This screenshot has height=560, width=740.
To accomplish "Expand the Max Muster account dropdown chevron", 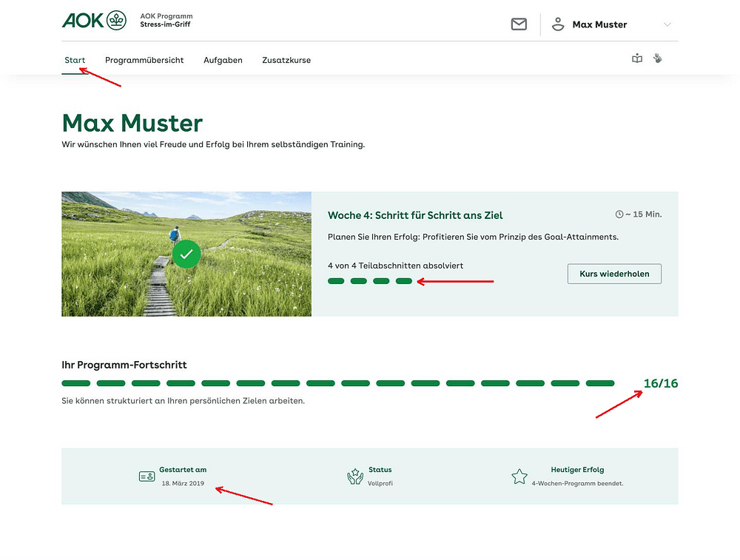I will pyautogui.click(x=667, y=24).
